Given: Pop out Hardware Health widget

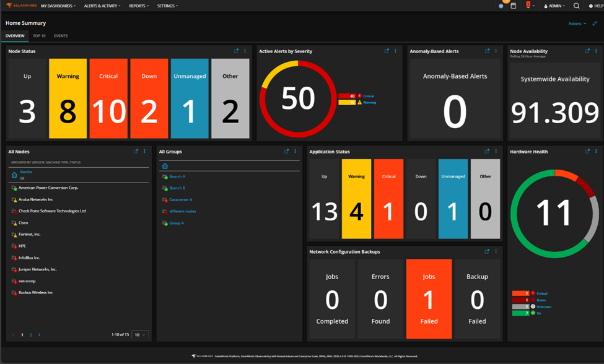Looking at the screenshot, I should 587,151.
